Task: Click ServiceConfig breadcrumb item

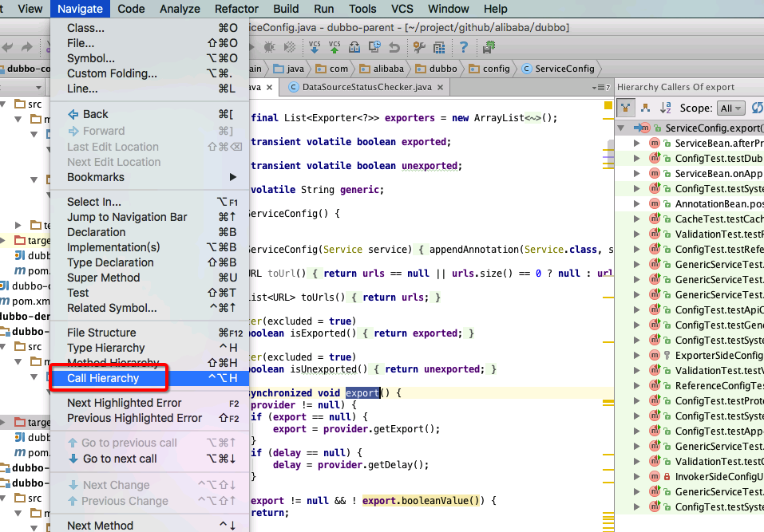Action: coord(558,69)
